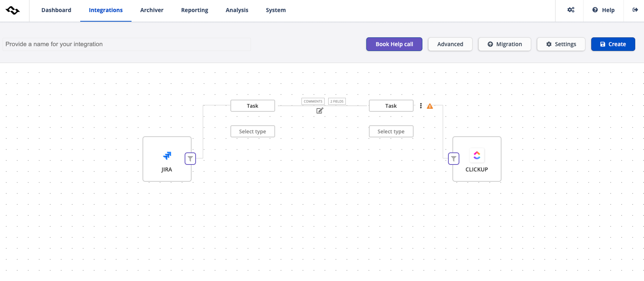Click the Book Help call button

(394, 44)
